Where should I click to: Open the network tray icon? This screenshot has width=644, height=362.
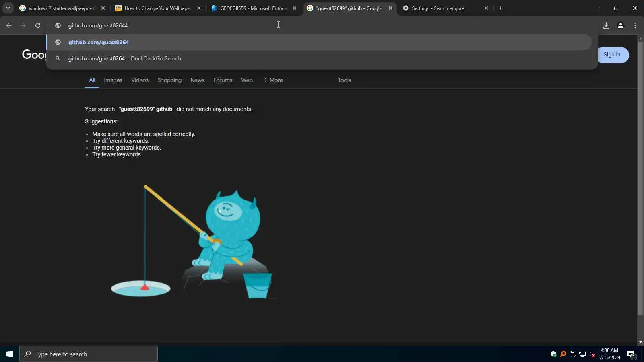coord(582,354)
